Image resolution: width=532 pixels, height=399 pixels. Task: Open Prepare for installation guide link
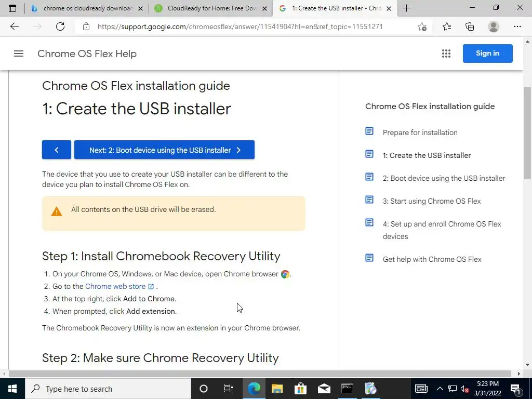click(420, 132)
